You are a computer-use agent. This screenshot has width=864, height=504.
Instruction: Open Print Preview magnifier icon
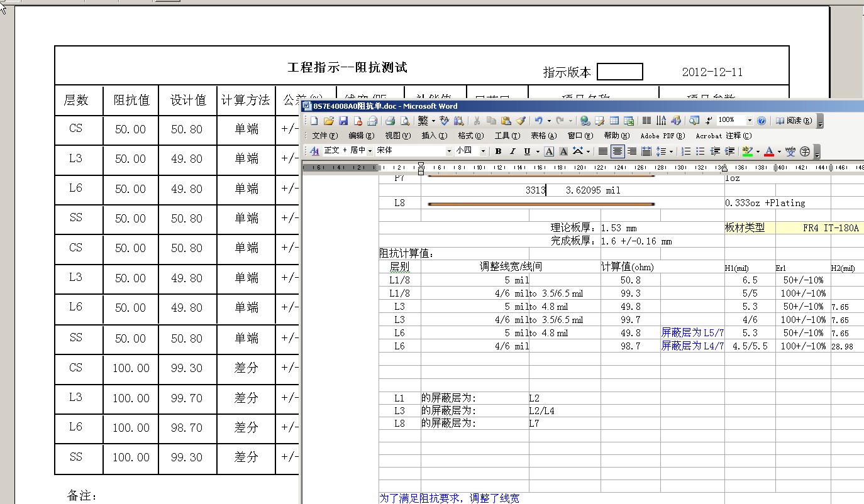coord(405,121)
